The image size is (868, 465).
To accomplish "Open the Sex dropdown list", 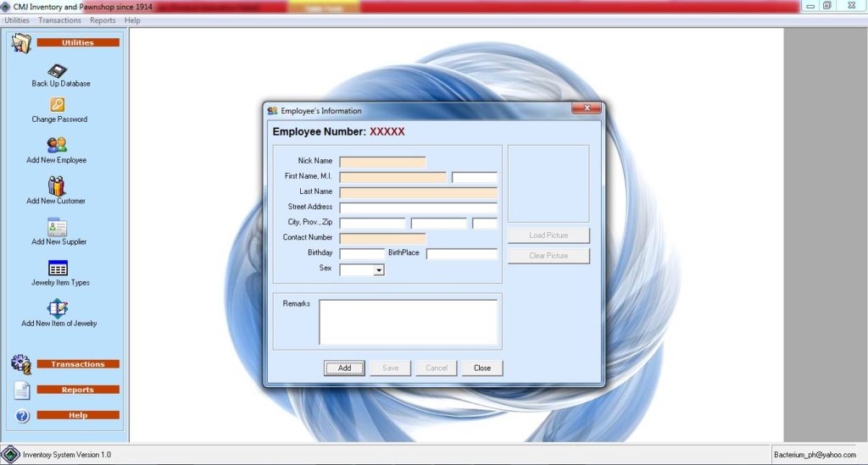I will point(379,270).
